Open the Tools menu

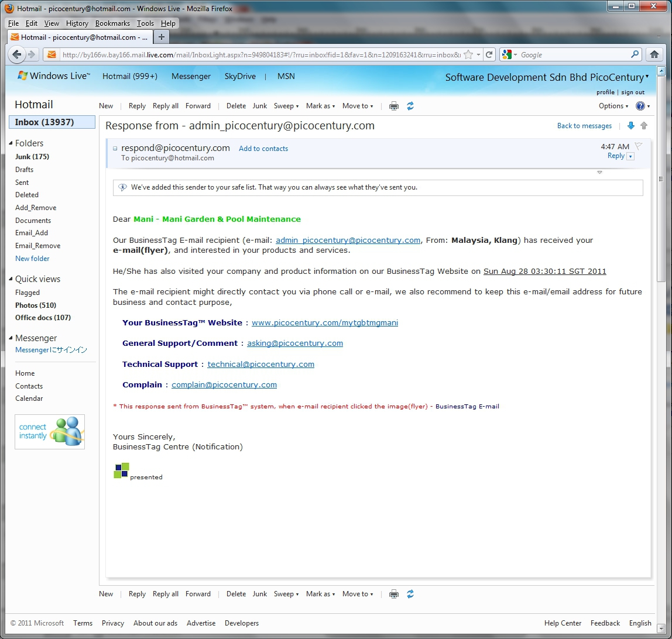(145, 23)
